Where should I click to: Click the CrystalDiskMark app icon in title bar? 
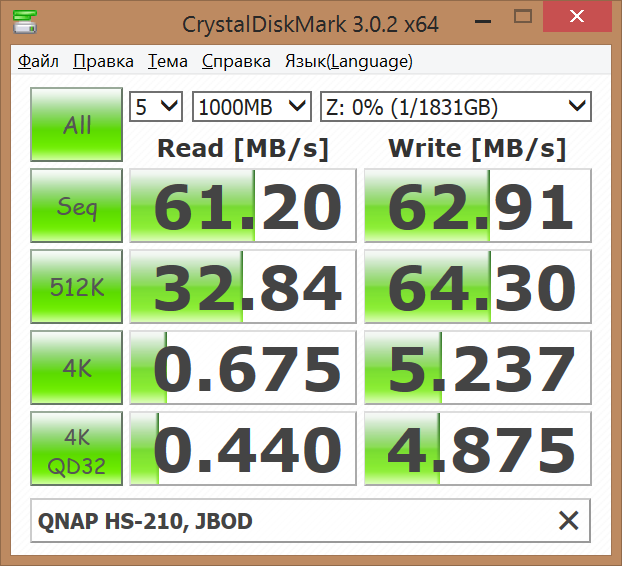[21, 21]
